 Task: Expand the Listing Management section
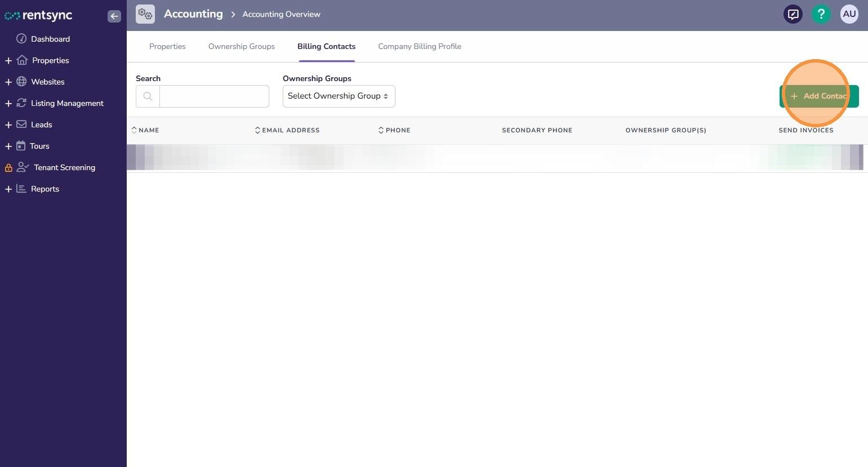point(8,103)
